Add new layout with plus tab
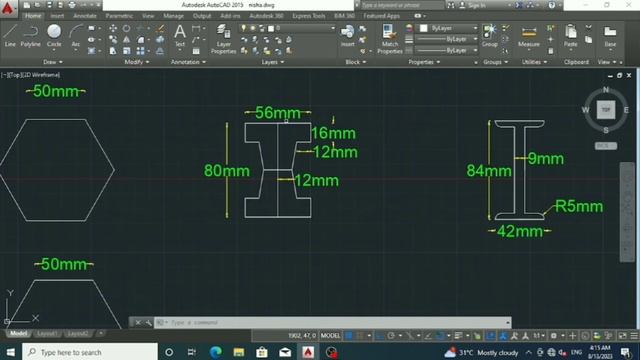Viewport: 640px width, 360px height. (101, 334)
